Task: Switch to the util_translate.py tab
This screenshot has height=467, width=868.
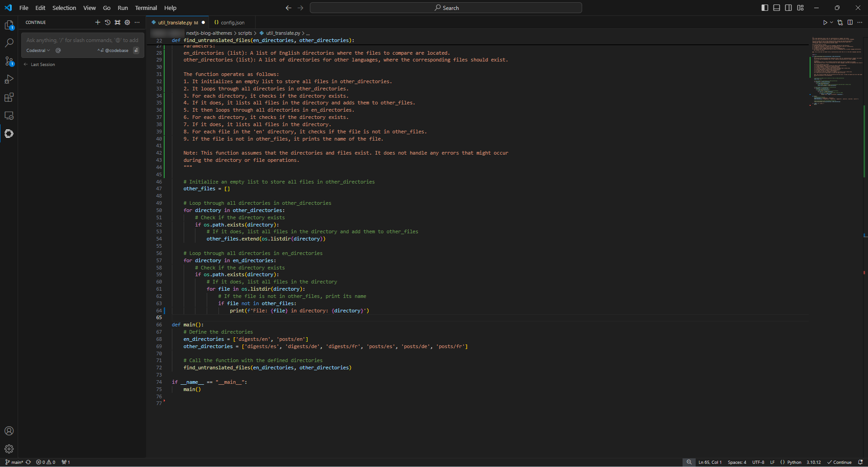Action: tap(178, 22)
